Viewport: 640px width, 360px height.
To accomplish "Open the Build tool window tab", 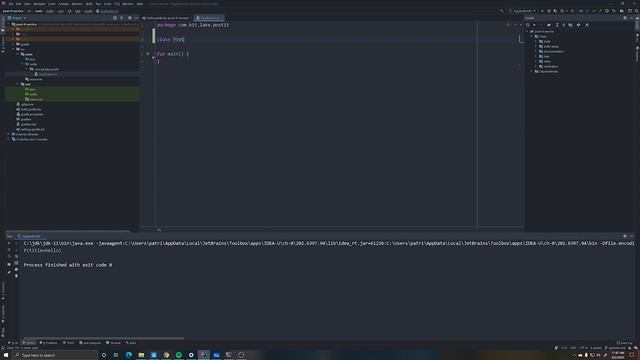I will 131,343.
